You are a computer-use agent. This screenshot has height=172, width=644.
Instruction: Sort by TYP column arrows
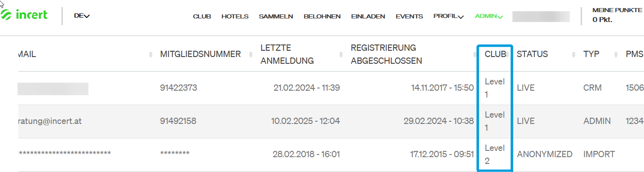click(616, 54)
